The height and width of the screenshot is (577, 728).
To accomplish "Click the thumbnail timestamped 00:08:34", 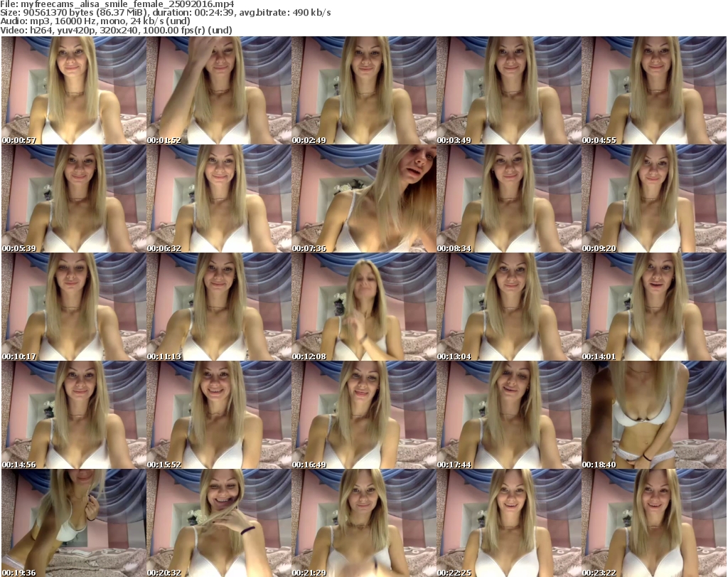I will point(509,198).
